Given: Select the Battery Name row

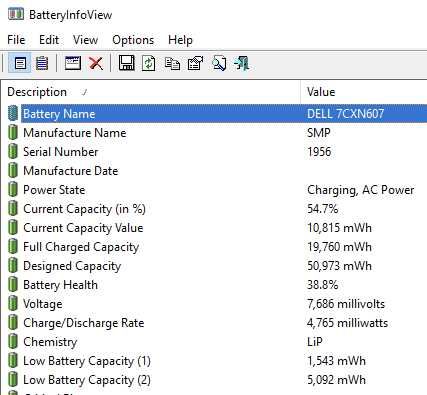Looking at the screenshot, I should coord(213,114).
